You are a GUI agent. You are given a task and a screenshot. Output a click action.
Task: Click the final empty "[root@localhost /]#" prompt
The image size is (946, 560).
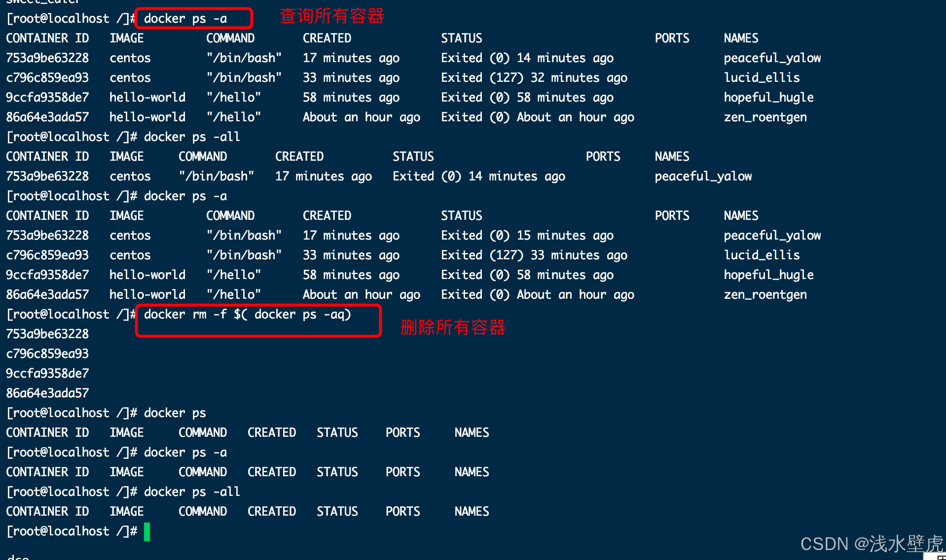[x=72, y=531]
